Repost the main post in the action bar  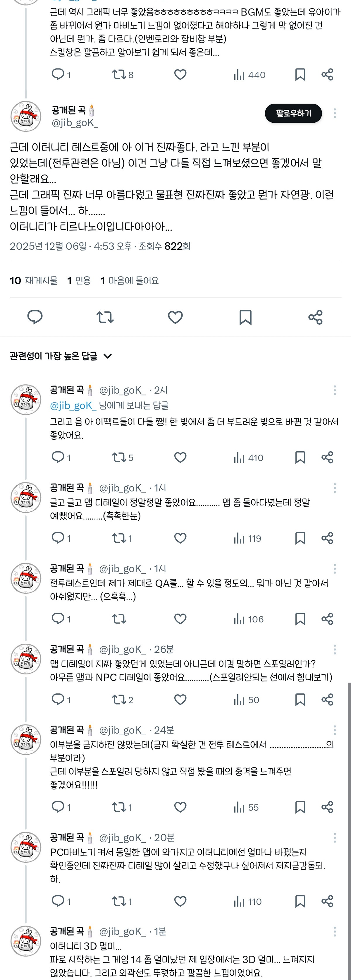tap(105, 317)
